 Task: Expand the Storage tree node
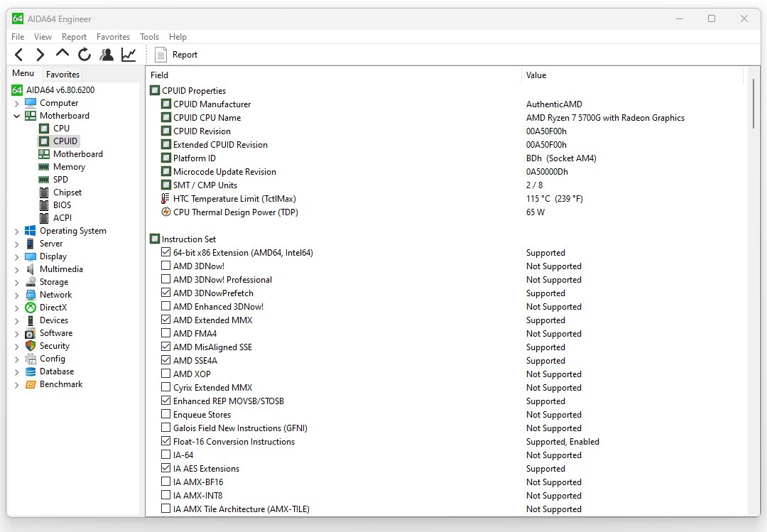(16, 283)
